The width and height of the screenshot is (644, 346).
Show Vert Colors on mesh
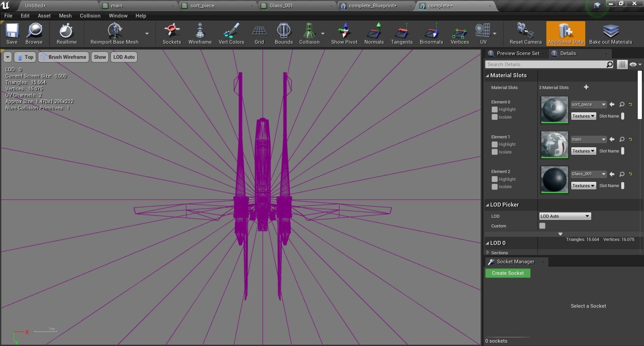coord(231,34)
